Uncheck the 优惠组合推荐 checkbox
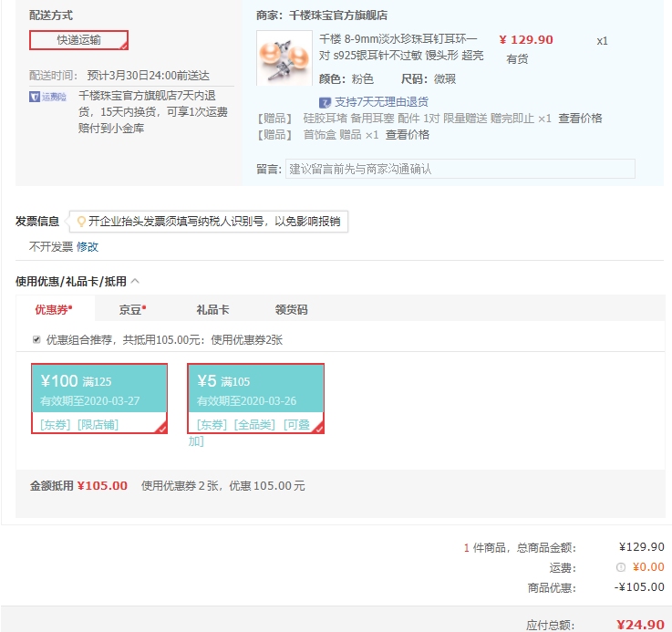This screenshot has width=672, height=632. pyautogui.click(x=36, y=339)
